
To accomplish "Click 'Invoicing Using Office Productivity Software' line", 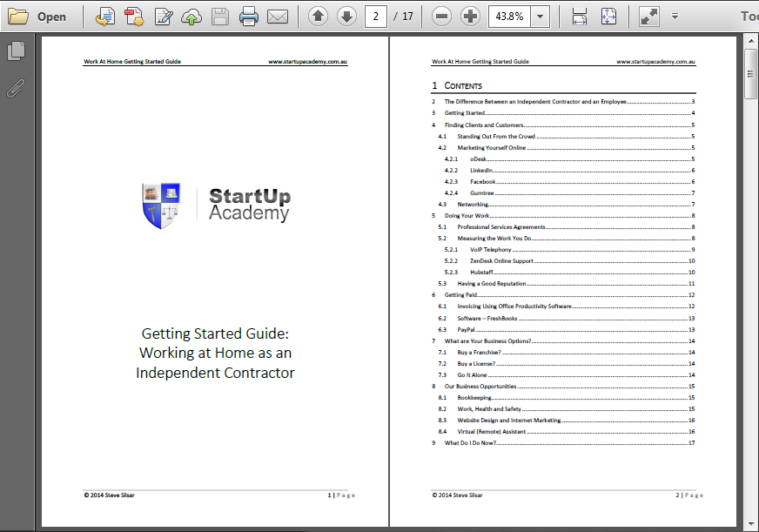I will coord(567,306).
